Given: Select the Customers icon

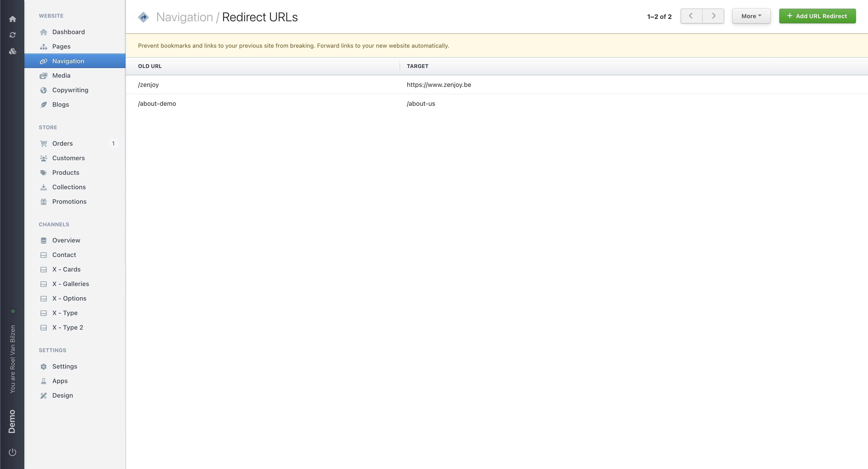Looking at the screenshot, I should [44, 158].
